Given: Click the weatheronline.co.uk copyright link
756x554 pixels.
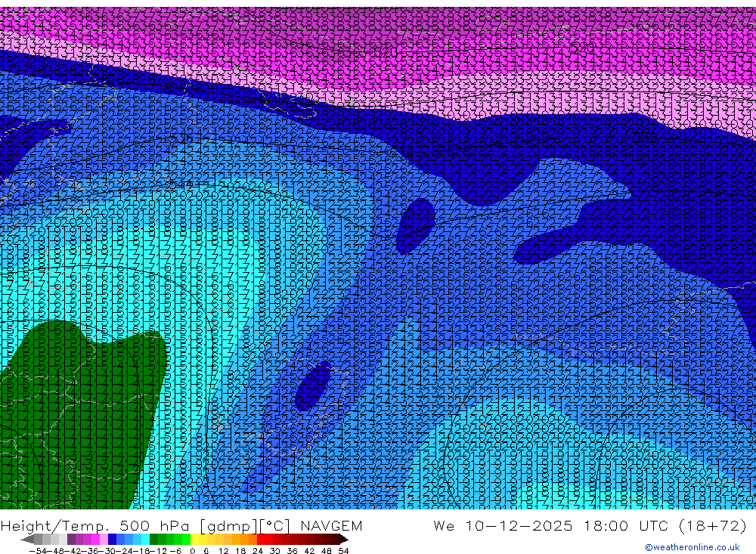Looking at the screenshot, I should click(692, 547).
